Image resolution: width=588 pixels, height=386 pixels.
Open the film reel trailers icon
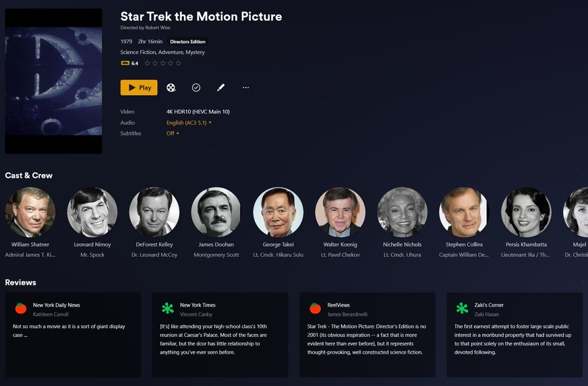tap(171, 88)
